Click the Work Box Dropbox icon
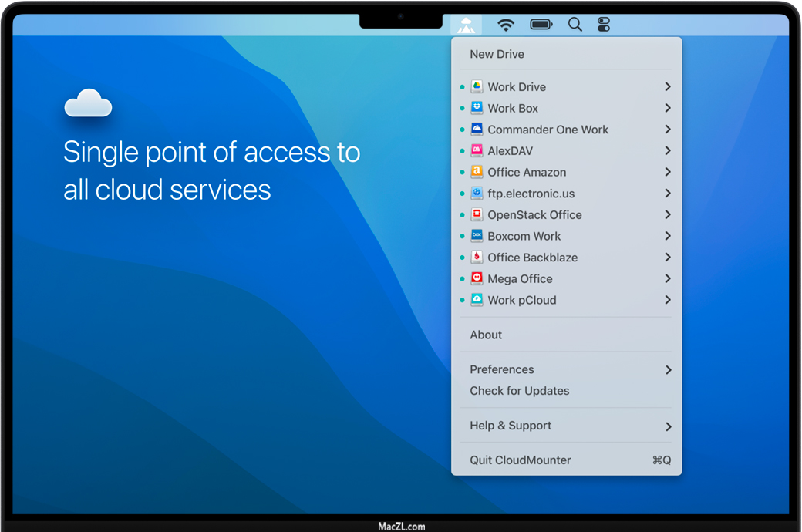The image size is (802, 532). click(477, 109)
